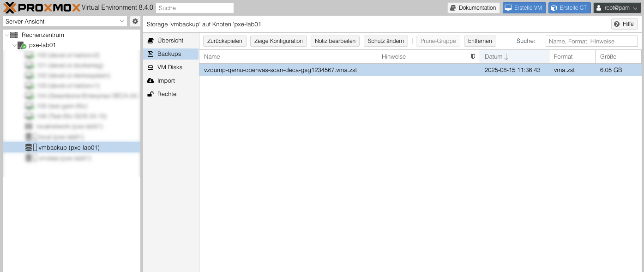Click Entfernen to remove the backup

480,41
